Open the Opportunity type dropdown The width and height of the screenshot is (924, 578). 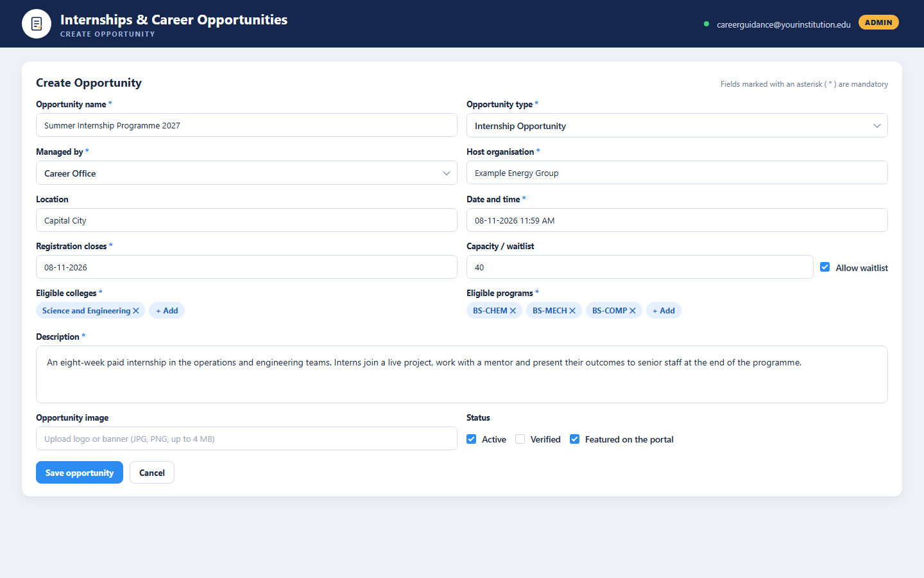pyautogui.click(x=677, y=125)
